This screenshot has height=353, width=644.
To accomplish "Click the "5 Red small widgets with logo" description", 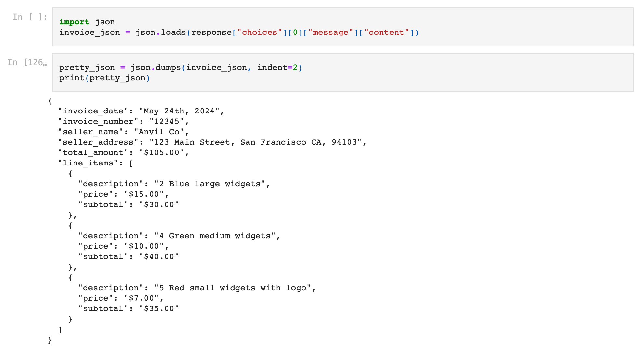I will (233, 288).
